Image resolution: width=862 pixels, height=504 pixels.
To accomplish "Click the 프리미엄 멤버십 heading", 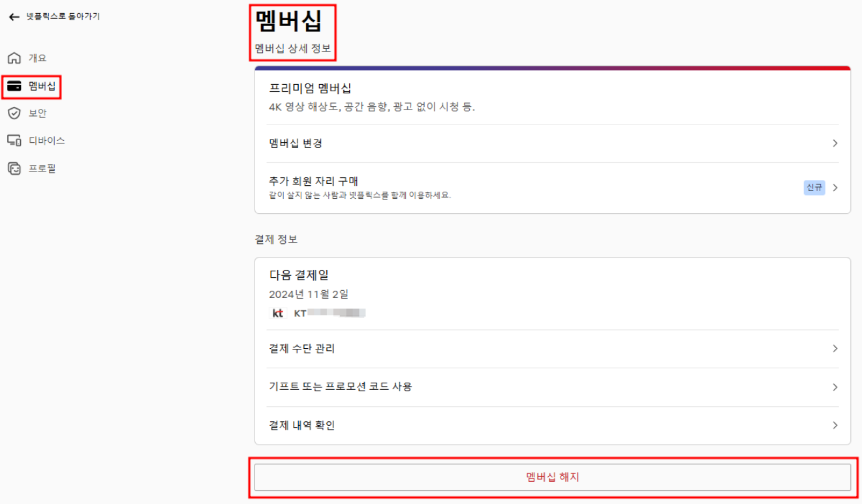I will (311, 88).
